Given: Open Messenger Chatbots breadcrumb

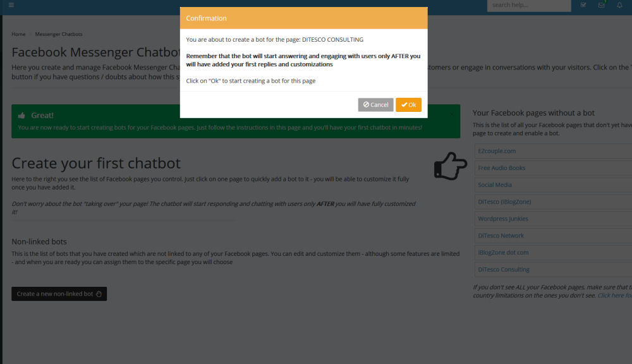Looking at the screenshot, I should coord(58,34).
